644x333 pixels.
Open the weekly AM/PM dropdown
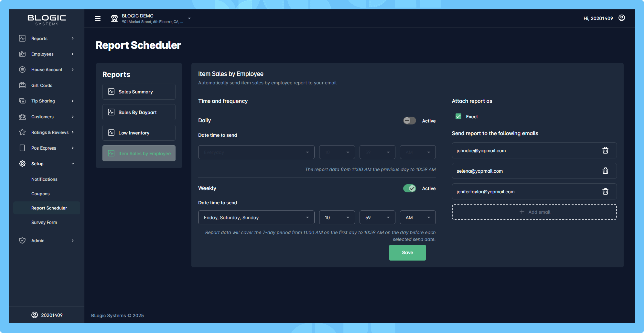(418, 217)
